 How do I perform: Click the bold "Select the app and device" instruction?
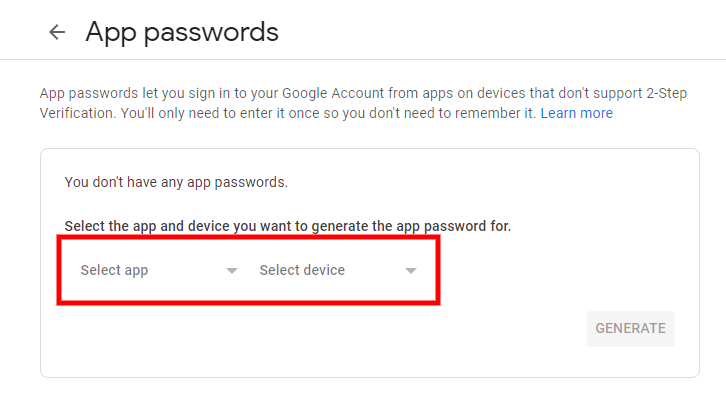point(288,226)
